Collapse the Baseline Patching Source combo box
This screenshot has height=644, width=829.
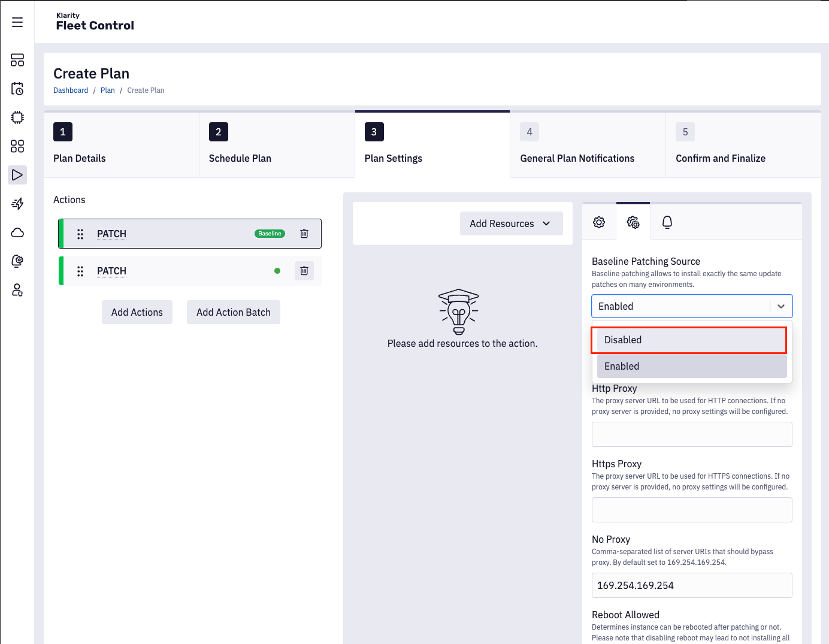tap(780, 306)
